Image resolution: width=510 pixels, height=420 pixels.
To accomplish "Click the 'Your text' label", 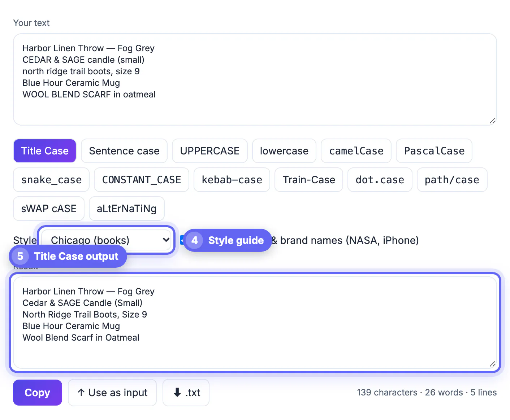I will point(31,23).
